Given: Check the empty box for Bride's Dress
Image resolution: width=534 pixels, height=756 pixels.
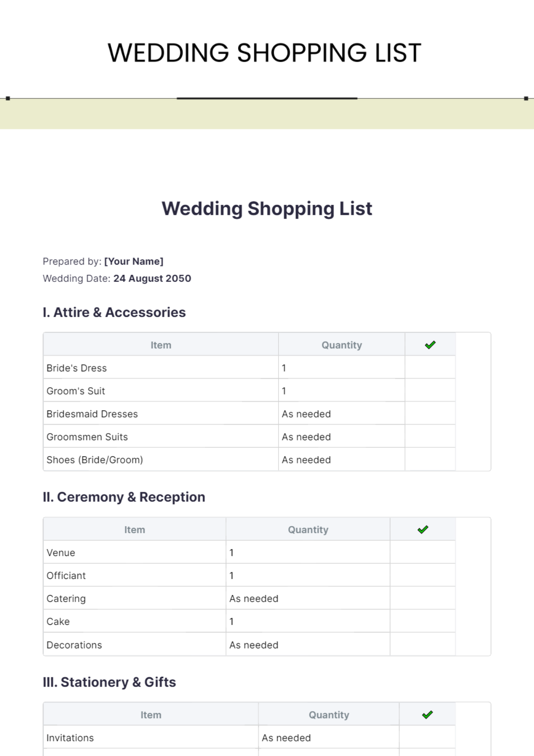Looking at the screenshot, I should (430, 368).
